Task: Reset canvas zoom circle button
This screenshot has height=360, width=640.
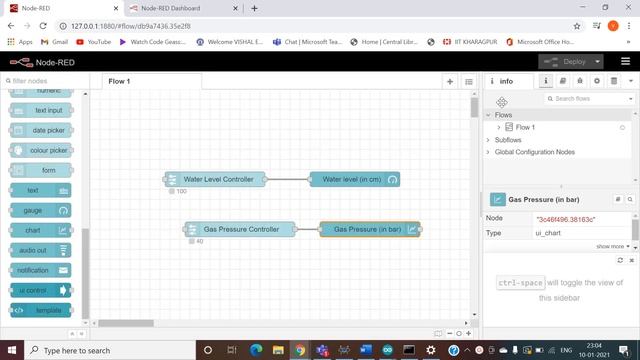Action: pos(459,333)
